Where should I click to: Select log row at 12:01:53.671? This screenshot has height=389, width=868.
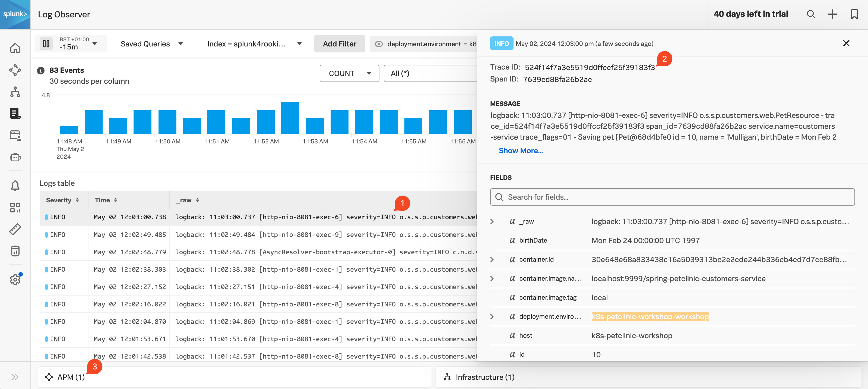pos(258,339)
